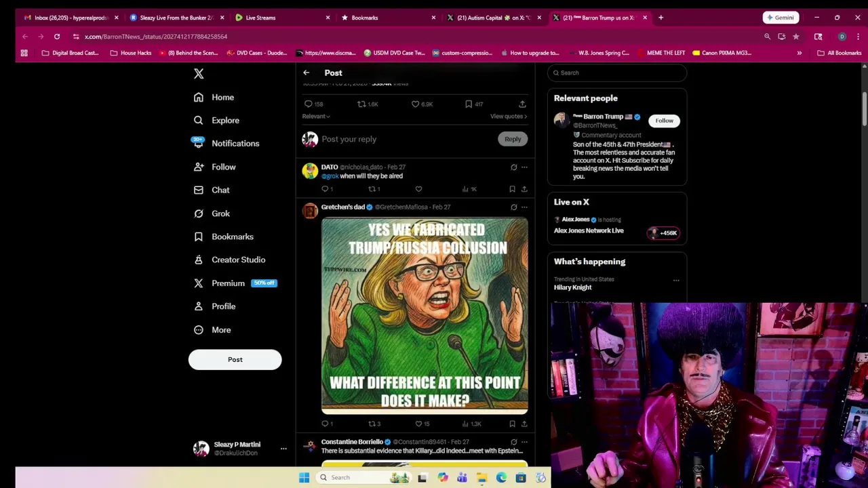
Task: Click the Windows taskbar Search box
Action: 363,478
